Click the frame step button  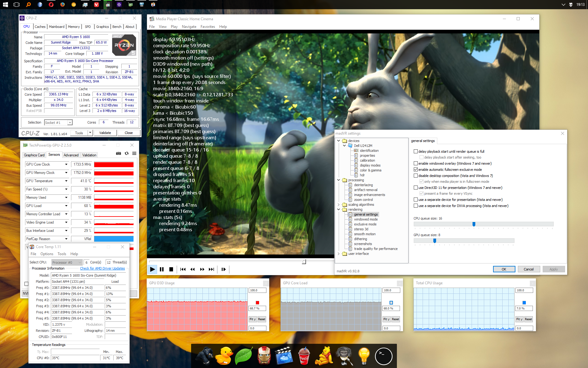(224, 269)
